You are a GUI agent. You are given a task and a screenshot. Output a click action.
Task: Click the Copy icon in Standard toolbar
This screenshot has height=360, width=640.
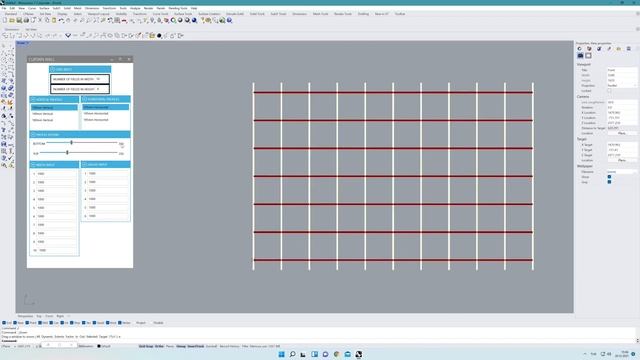click(x=47, y=20)
